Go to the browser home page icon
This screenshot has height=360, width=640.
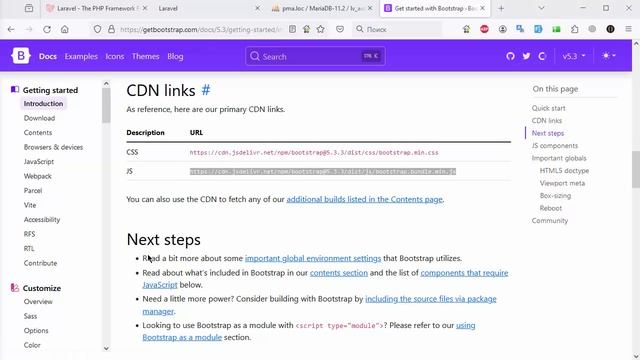tap(64, 29)
